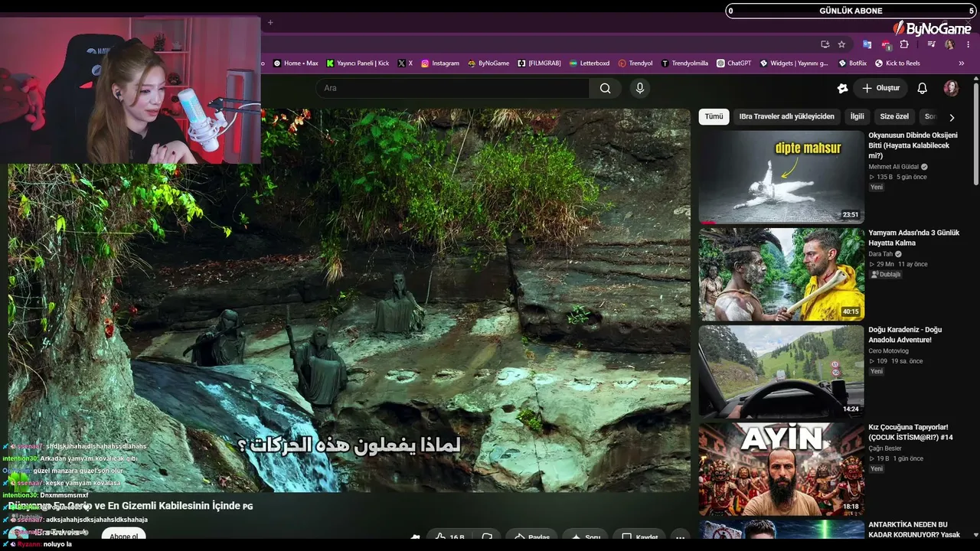Image resolution: width=980 pixels, height=551 pixels.
Task: Click the Paylaş share button
Action: click(532, 537)
